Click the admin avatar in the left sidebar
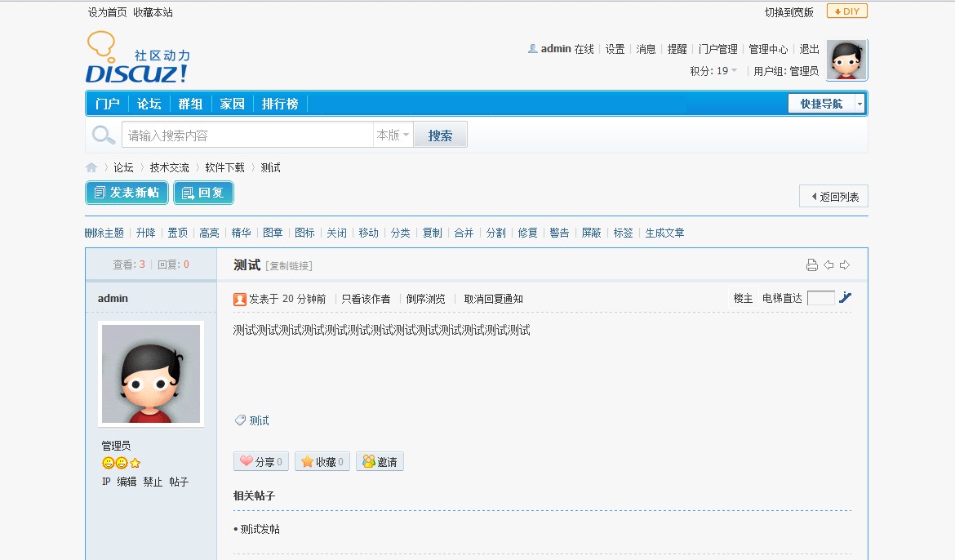The width and height of the screenshot is (955, 560). coord(151,374)
